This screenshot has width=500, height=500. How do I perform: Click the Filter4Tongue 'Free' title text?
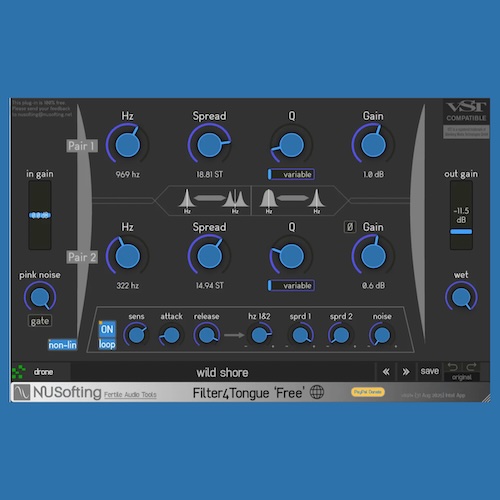tap(249, 393)
